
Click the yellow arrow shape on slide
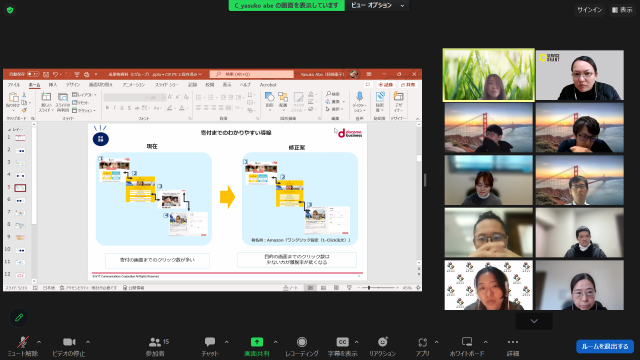[x=227, y=197]
